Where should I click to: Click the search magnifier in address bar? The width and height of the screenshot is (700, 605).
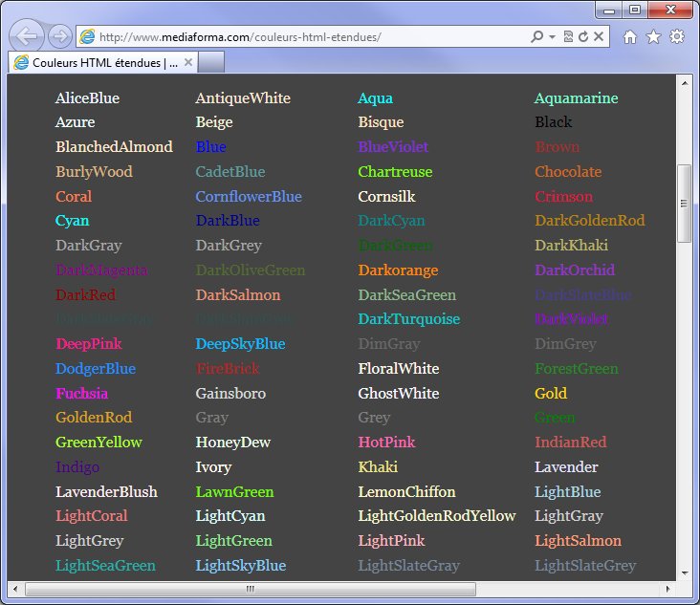coord(537,37)
